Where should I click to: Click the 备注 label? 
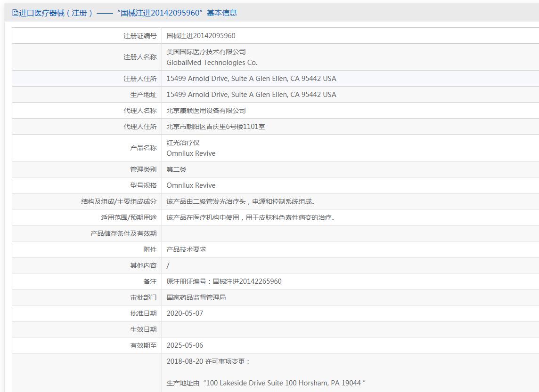(150, 281)
